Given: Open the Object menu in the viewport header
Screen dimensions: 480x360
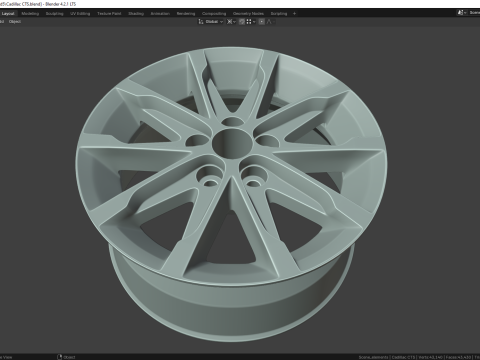Looking at the screenshot, I should coord(15,22).
